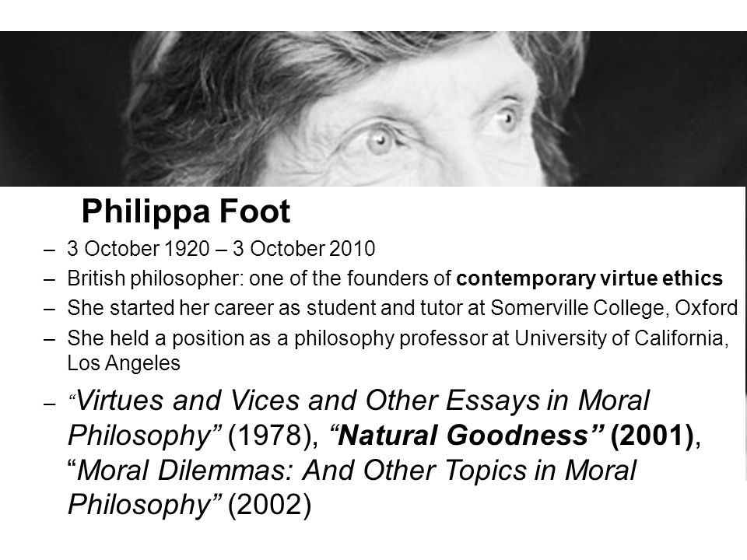Click the 'British philosopher' bullet line
747x560 pixels.
[395, 278]
